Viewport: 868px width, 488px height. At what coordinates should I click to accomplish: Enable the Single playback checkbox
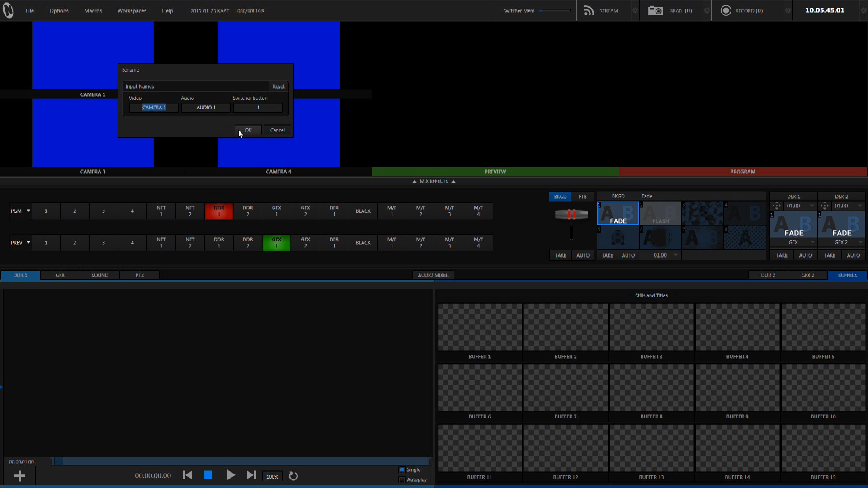click(402, 470)
